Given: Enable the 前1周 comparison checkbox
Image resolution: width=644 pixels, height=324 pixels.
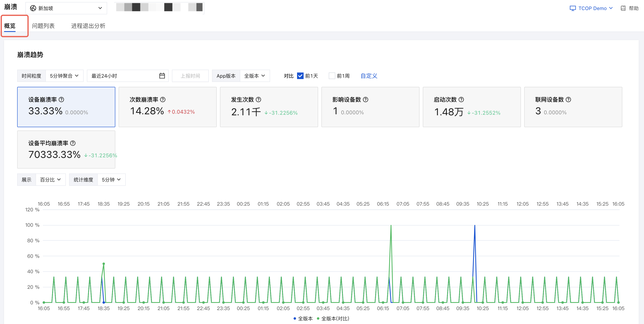Looking at the screenshot, I should [x=332, y=76].
